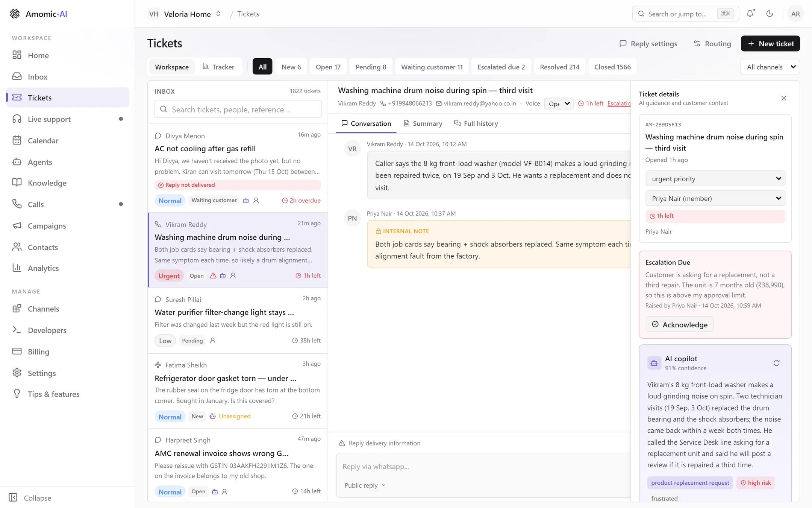Image resolution: width=812 pixels, height=508 pixels.
Task: Open Analytics from sidebar
Action: pos(68,268)
